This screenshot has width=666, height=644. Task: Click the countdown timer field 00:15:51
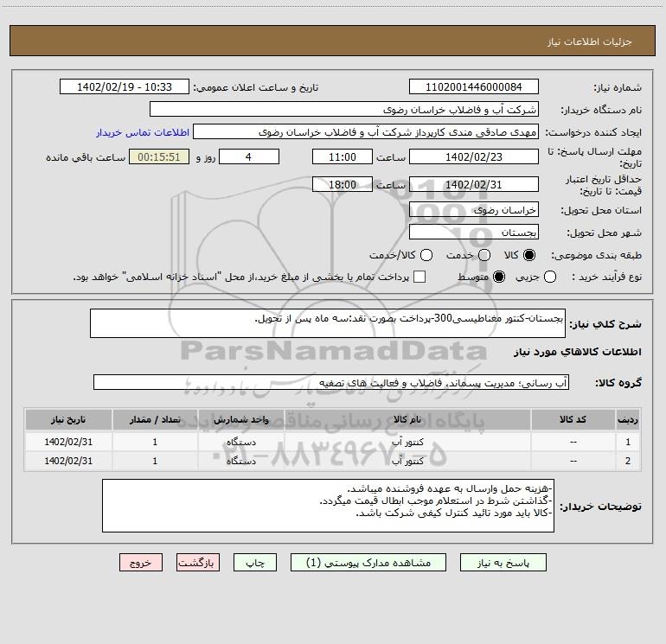pos(159,156)
